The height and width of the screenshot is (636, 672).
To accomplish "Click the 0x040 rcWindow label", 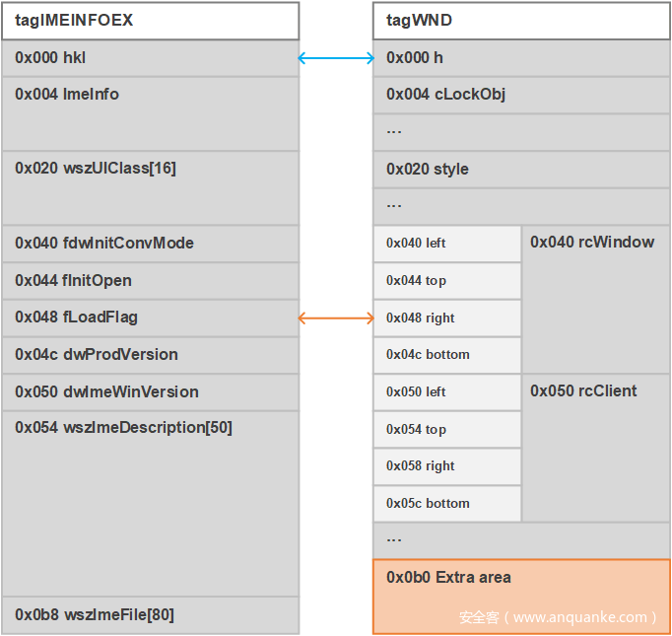I will (x=594, y=243).
